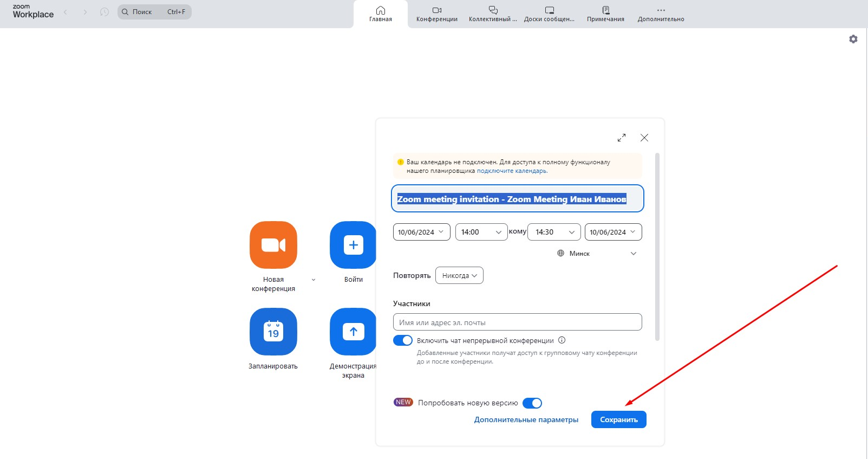Open the start date 10/06/2024 dropdown
The width and height of the screenshot is (868, 459).
click(421, 232)
